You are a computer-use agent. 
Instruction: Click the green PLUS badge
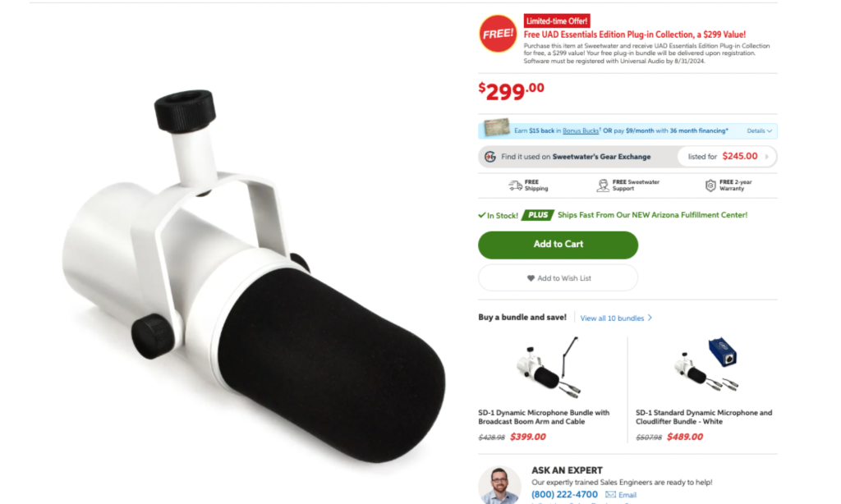[538, 215]
